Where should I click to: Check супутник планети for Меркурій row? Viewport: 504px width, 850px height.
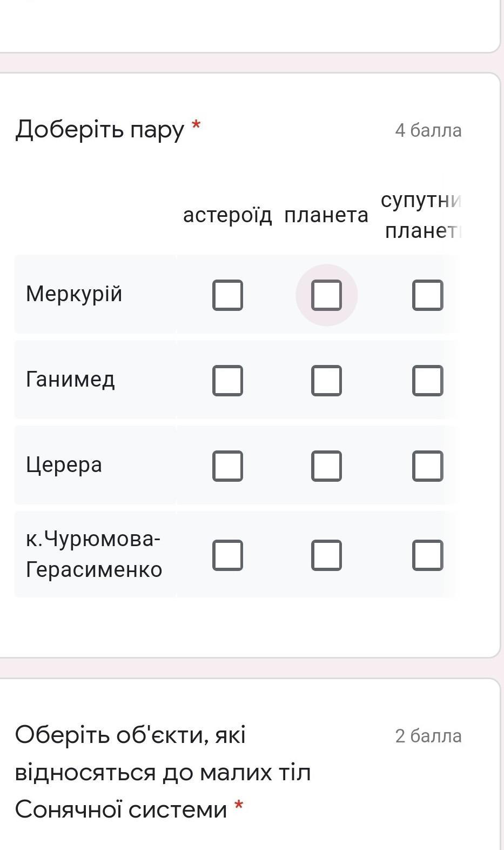pyautogui.click(x=427, y=295)
